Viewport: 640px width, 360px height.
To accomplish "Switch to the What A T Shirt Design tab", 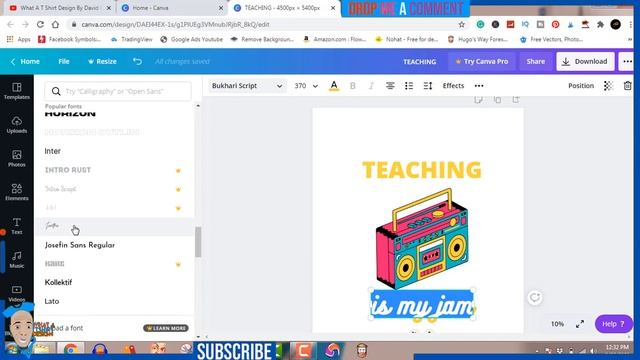I will pos(60,8).
